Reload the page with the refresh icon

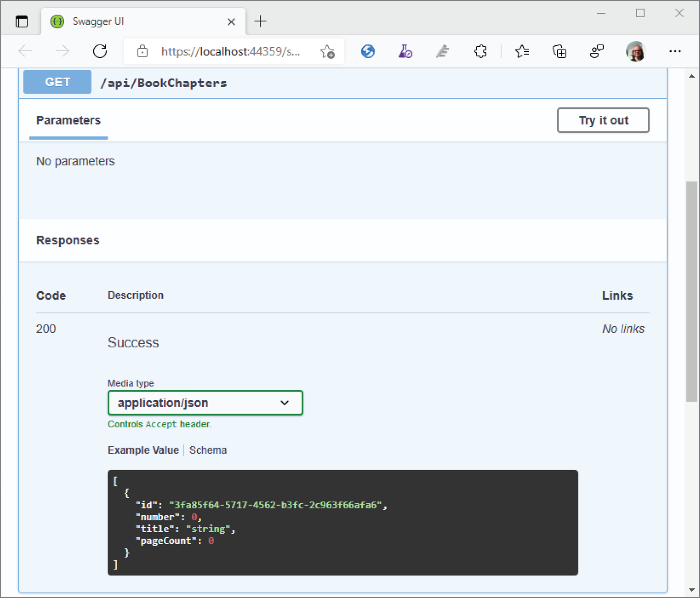pyautogui.click(x=100, y=51)
